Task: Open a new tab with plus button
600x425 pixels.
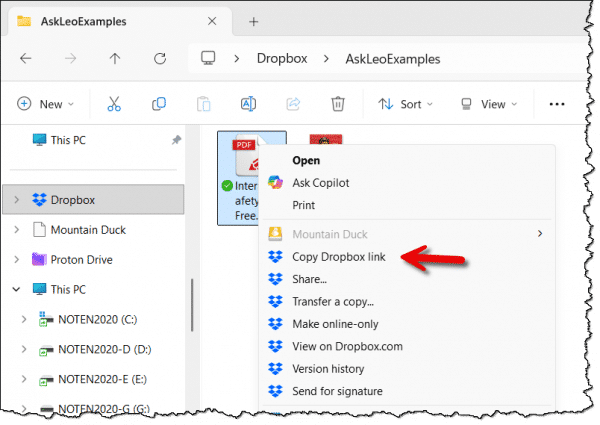Action: tap(253, 21)
